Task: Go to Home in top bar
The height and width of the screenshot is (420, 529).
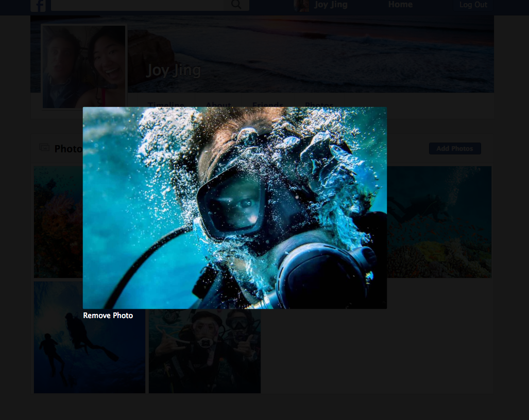Action: [x=400, y=5]
